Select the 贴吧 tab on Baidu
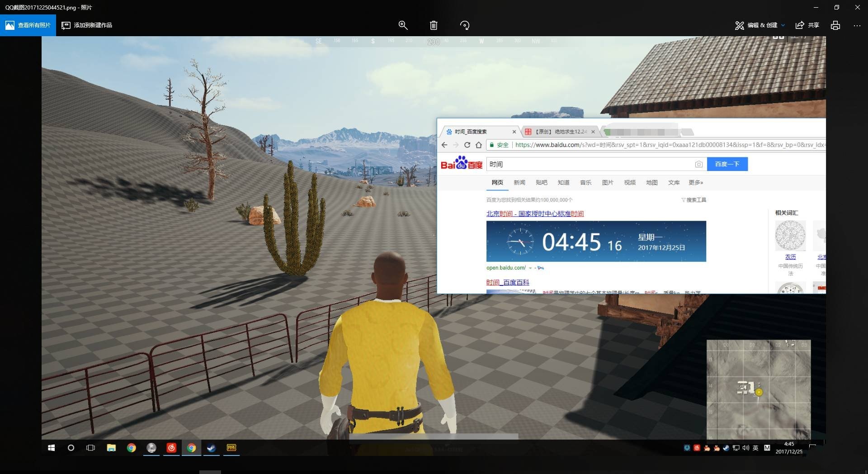 pos(542,183)
